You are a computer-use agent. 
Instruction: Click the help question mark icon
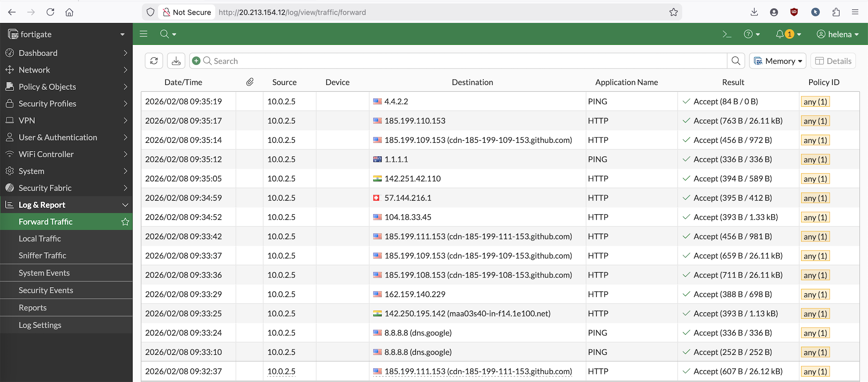coord(748,34)
